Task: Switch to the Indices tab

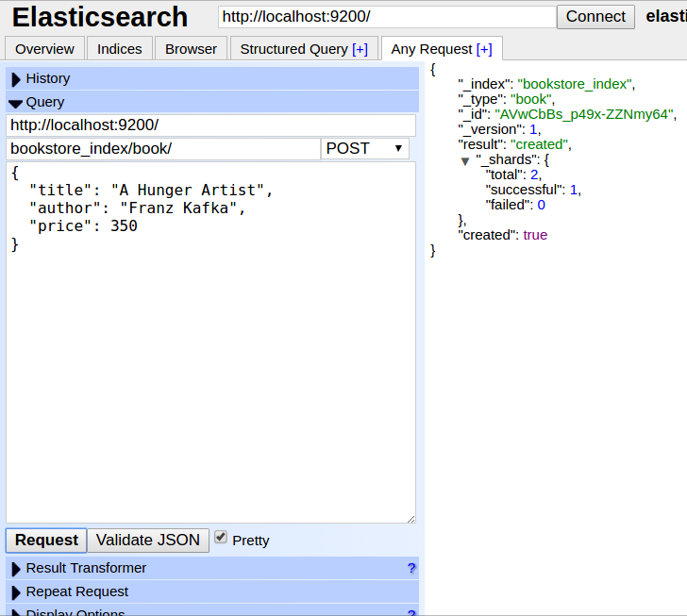Action: click(120, 49)
